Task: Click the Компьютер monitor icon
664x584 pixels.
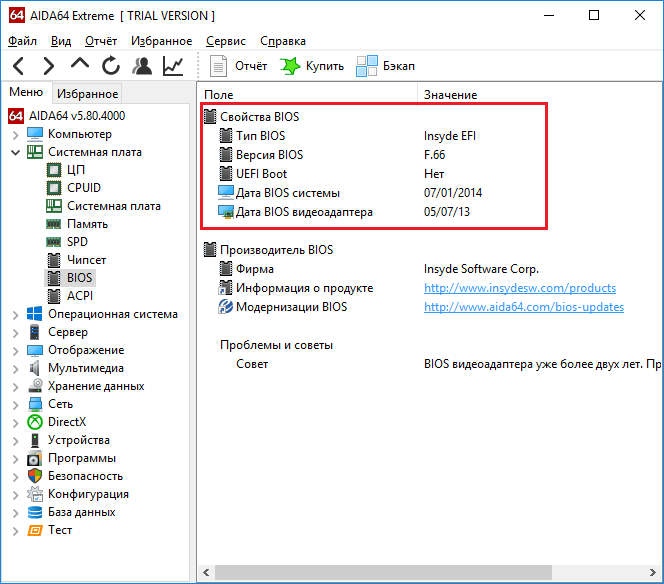Action: 35,134
